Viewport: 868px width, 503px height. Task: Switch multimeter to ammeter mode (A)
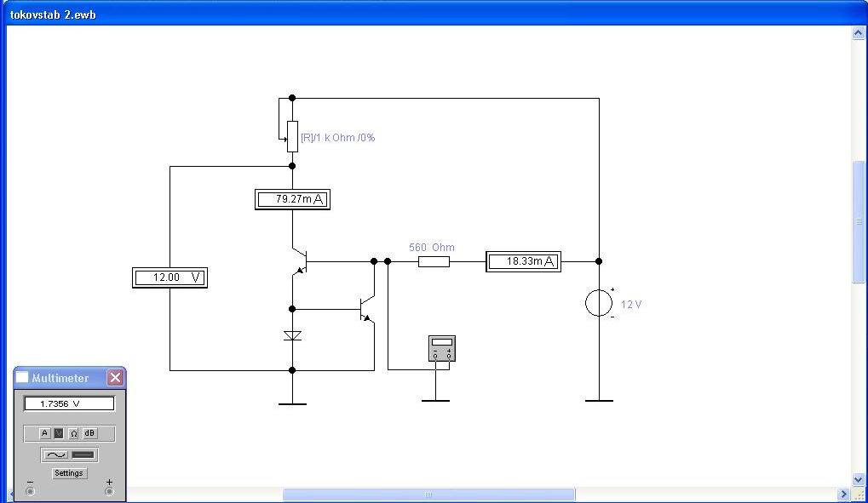[45, 433]
